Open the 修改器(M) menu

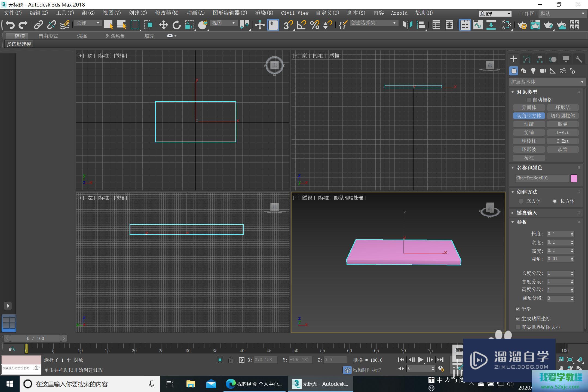coord(167,13)
